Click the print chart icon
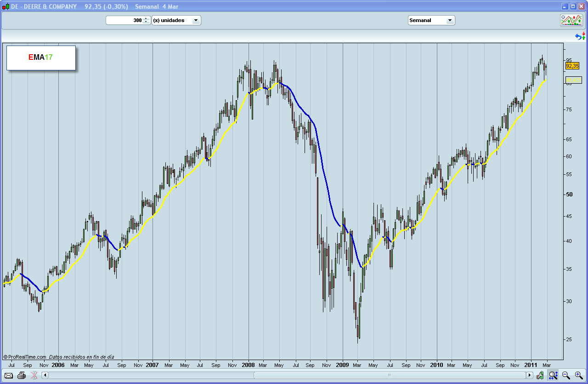Screen dimensions: 588x384 click(x=21, y=375)
